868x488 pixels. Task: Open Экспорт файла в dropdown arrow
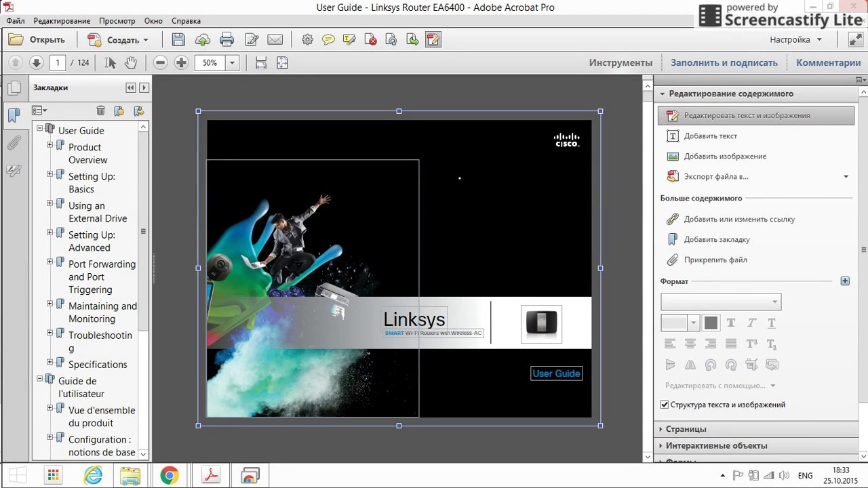pos(846,176)
